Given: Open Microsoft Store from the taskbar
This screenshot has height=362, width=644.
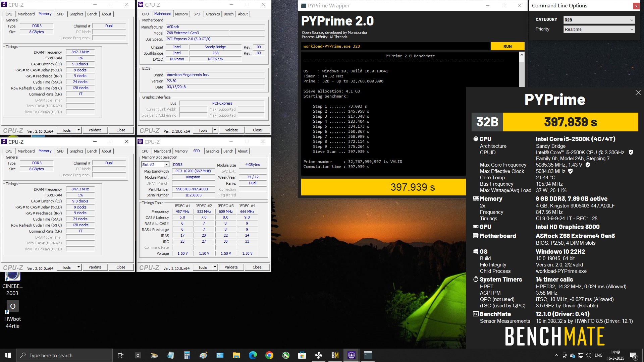Looking at the screenshot, I should [302, 355].
